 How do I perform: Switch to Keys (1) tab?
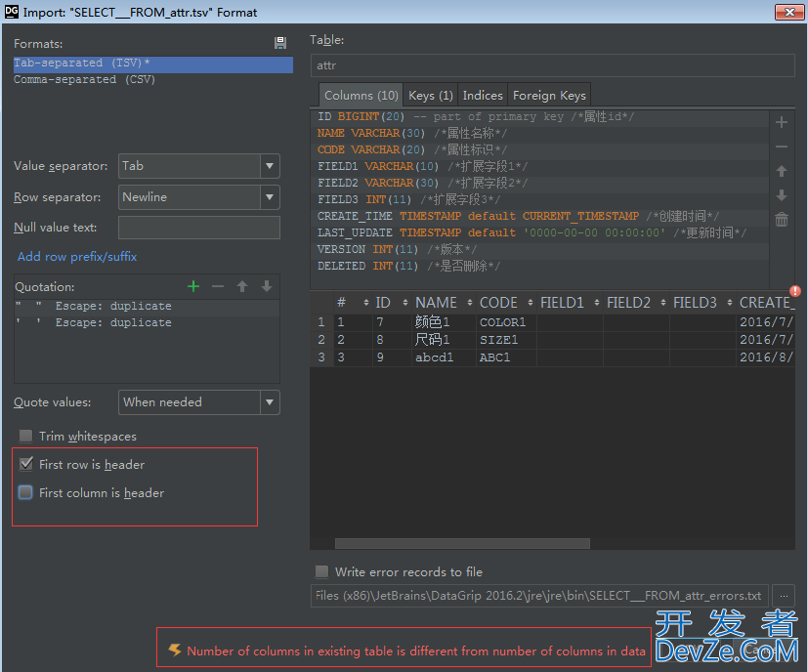click(x=430, y=96)
